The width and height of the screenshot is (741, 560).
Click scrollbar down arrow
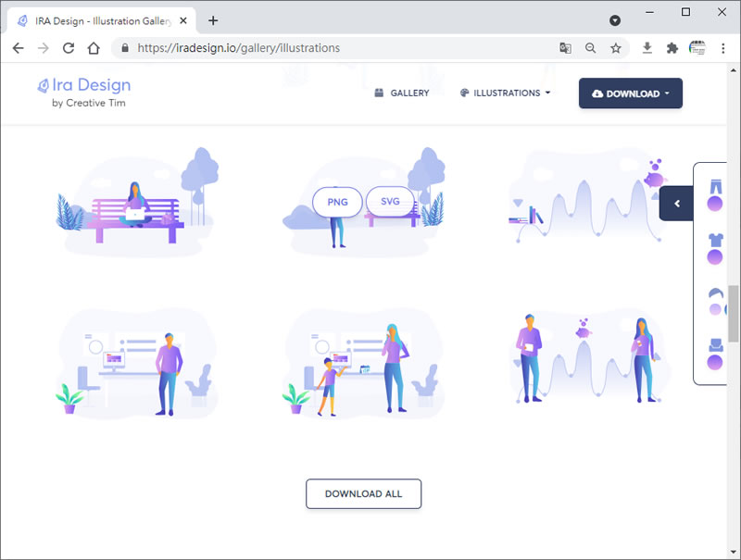click(733, 552)
